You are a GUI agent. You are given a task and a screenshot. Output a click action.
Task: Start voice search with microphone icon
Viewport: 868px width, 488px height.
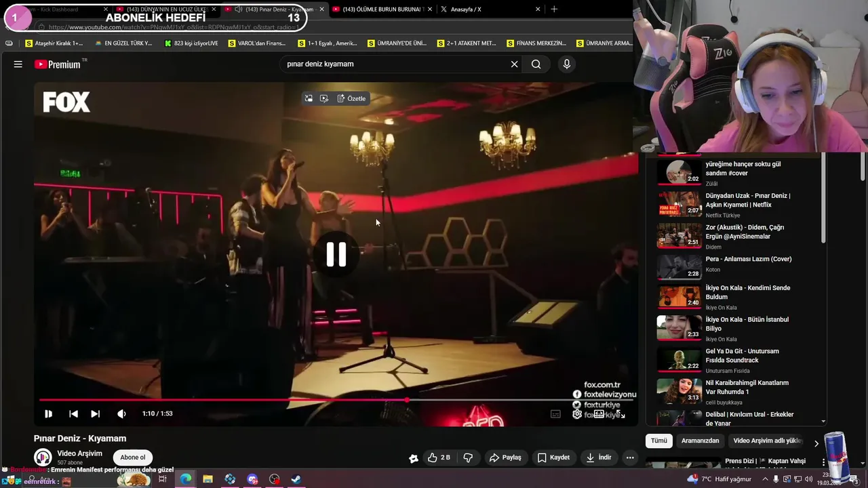click(567, 64)
